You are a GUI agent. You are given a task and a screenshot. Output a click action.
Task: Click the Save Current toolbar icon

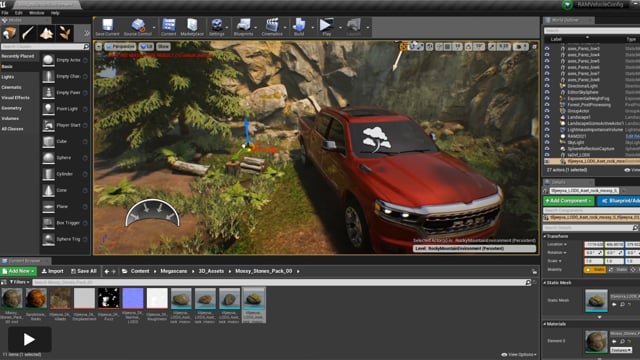(107, 25)
